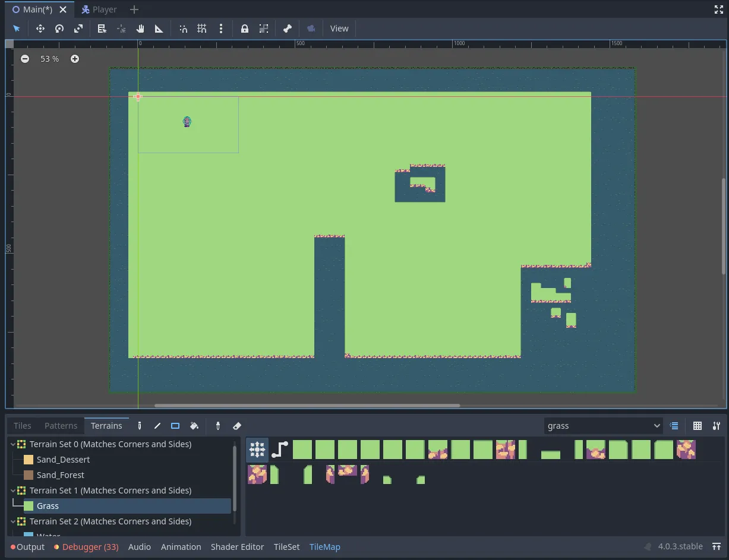The height and width of the screenshot is (560, 729).
Task: Close the Main(*) scene tab
Action: (x=63, y=10)
